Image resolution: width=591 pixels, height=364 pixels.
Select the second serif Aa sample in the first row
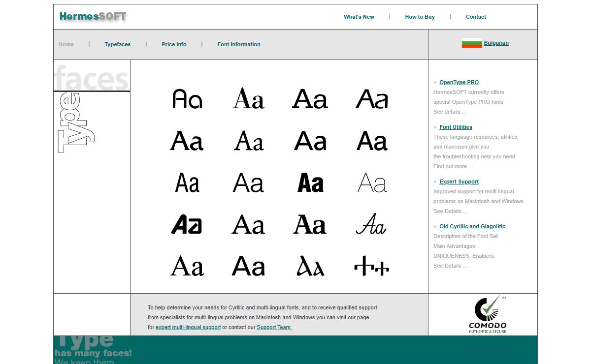248,98
